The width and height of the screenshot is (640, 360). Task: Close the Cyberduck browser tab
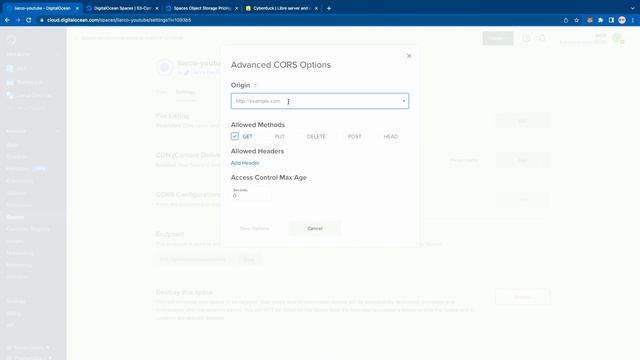(x=316, y=8)
